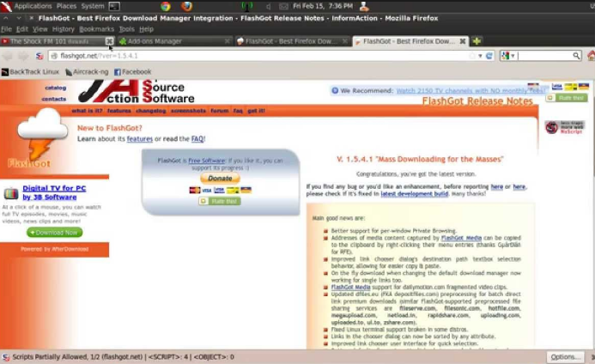Click Rate this under Donate button
The width and height of the screenshot is (595, 364).
click(x=220, y=201)
